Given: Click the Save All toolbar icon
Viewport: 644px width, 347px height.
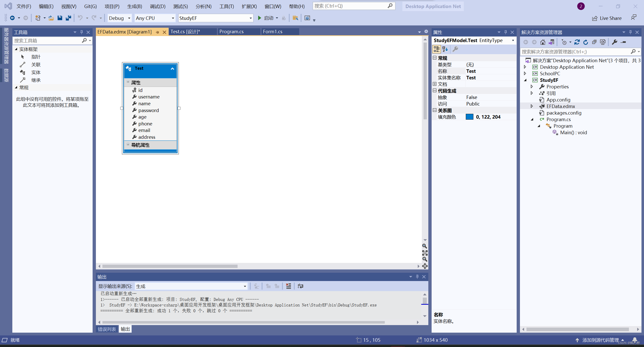Looking at the screenshot, I should [68, 18].
